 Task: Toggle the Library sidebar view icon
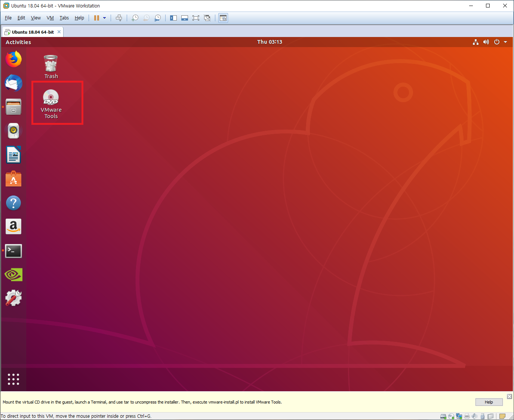point(173,18)
